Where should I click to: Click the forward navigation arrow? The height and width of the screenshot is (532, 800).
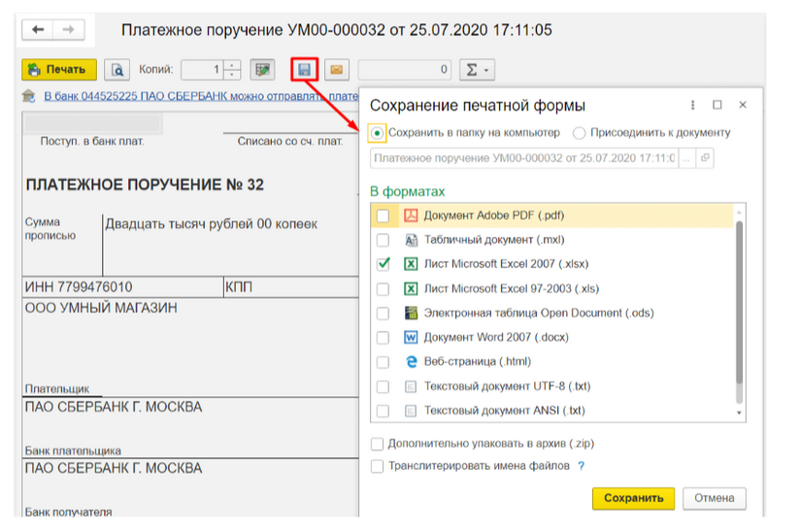pos(68,30)
